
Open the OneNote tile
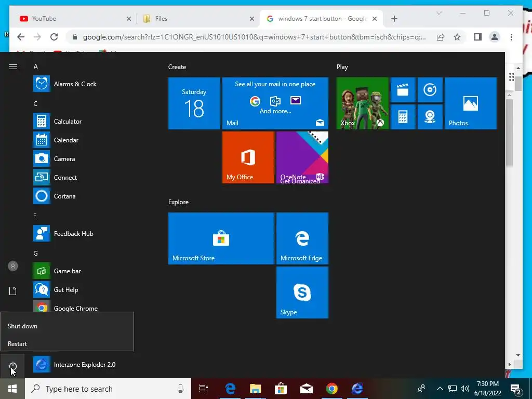[302, 157]
